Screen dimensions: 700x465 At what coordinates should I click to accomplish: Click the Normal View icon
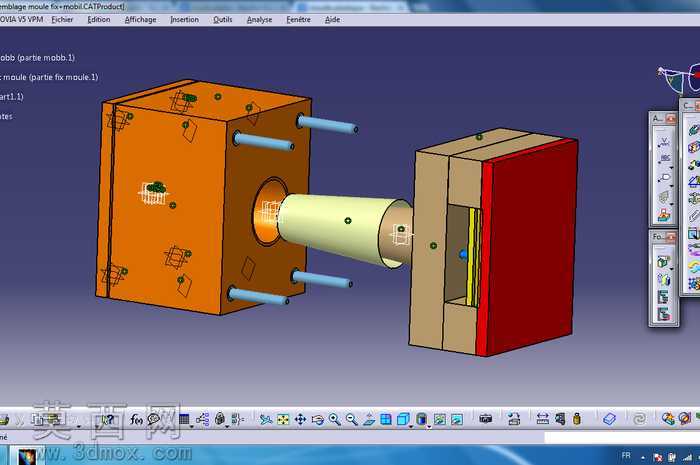(x=369, y=419)
